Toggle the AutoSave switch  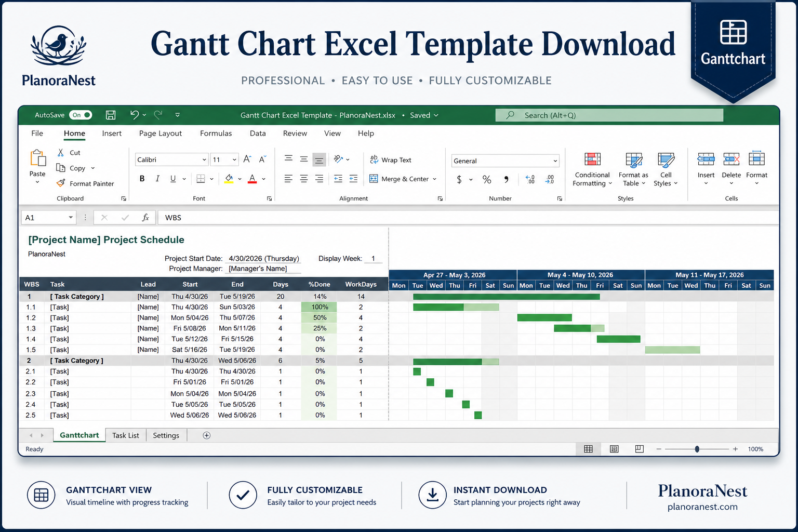(81, 115)
